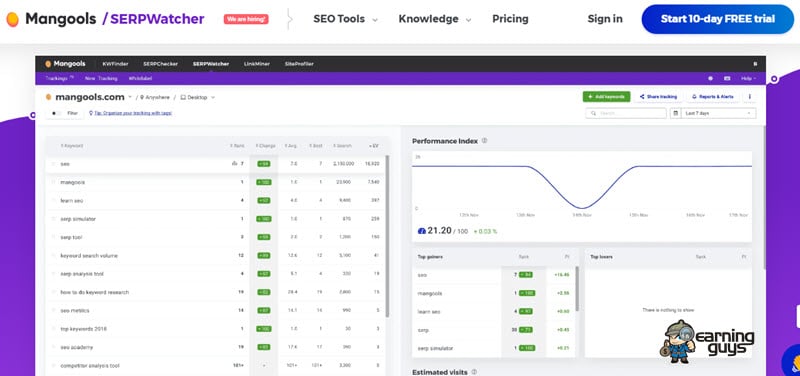Select the checkbox for the seo keyword row
The width and height of the screenshot is (800, 376).
(53, 164)
